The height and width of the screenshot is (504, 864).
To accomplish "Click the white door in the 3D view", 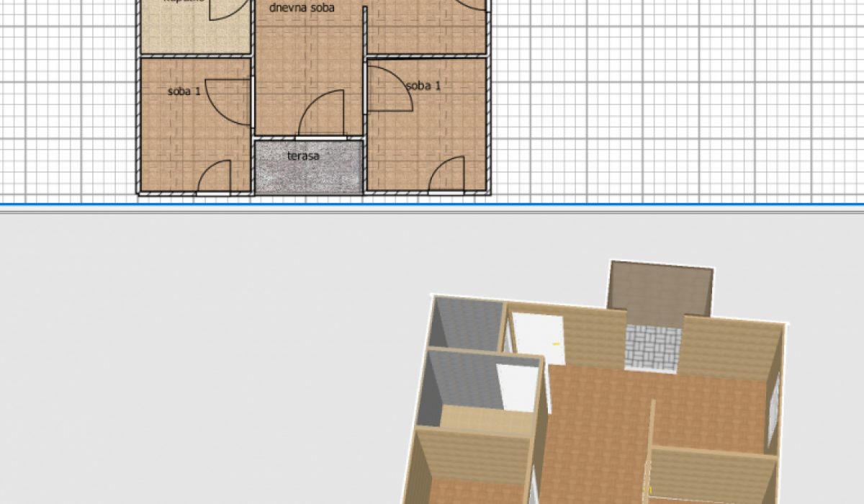I will pos(539,338).
